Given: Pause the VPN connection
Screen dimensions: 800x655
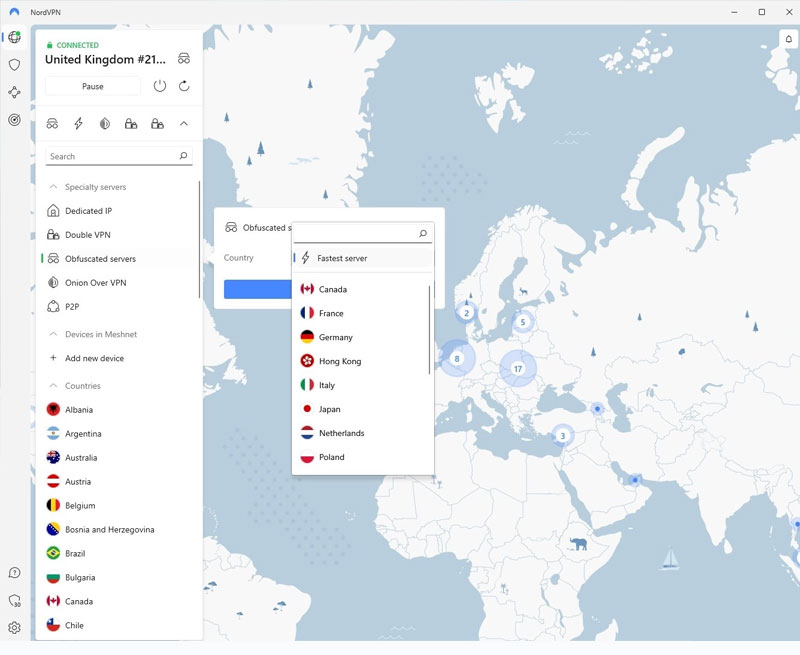Looking at the screenshot, I should pyautogui.click(x=93, y=86).
